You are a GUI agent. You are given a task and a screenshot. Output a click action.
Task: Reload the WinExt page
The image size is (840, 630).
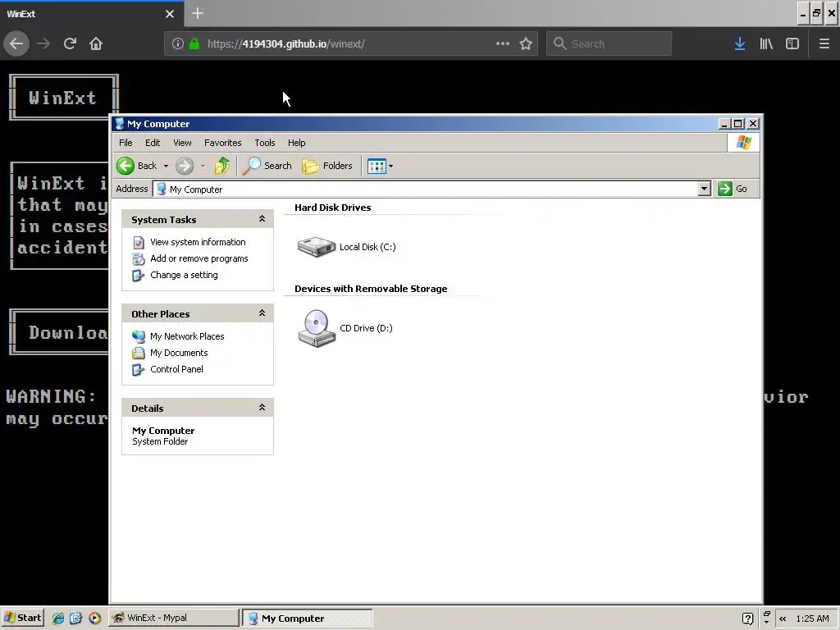coord(70,43)
